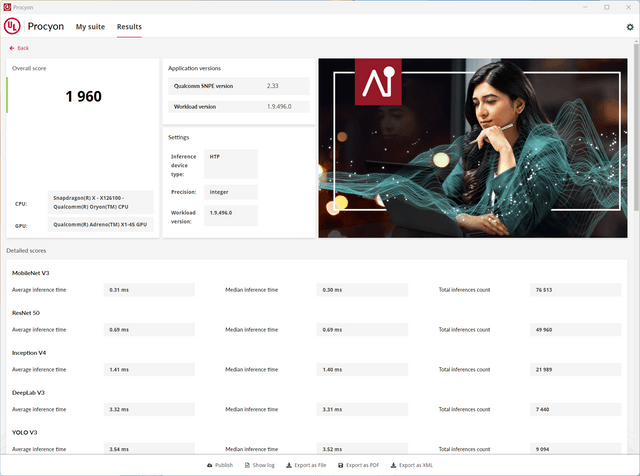
Task: Click ResNet 50 median inference time value
Action: coord(362,330)
